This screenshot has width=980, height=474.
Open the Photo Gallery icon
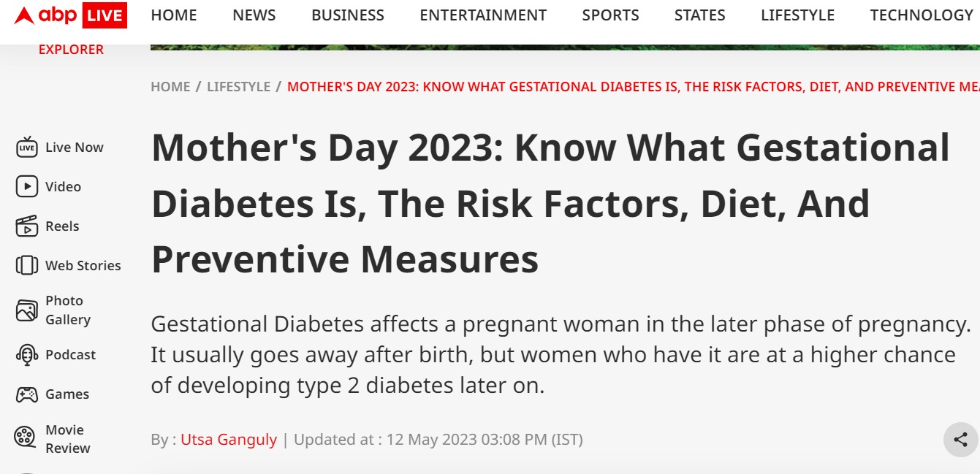pyautogui.click(x=27, y=310)
